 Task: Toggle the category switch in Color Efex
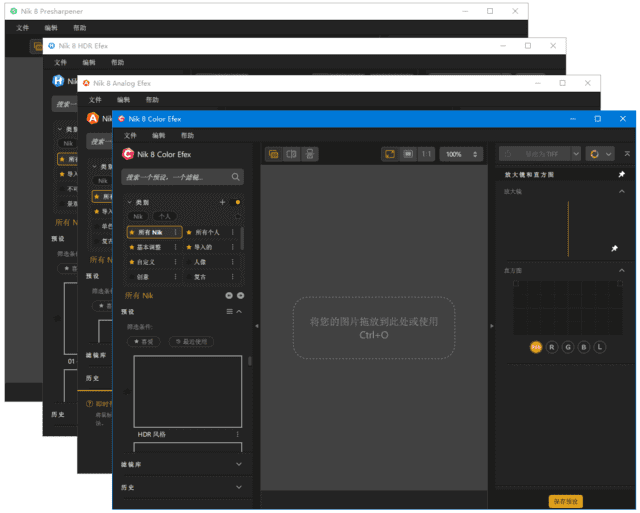[237, 202]
